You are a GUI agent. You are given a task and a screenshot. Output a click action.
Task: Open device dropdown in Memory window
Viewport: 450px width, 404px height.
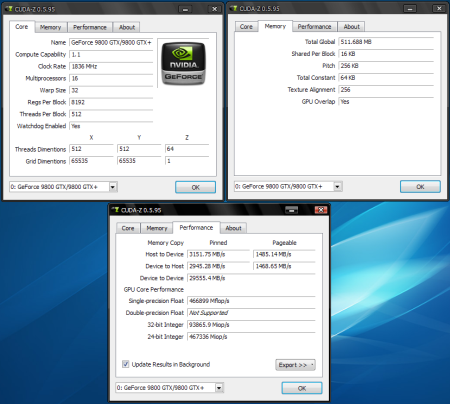338,187
